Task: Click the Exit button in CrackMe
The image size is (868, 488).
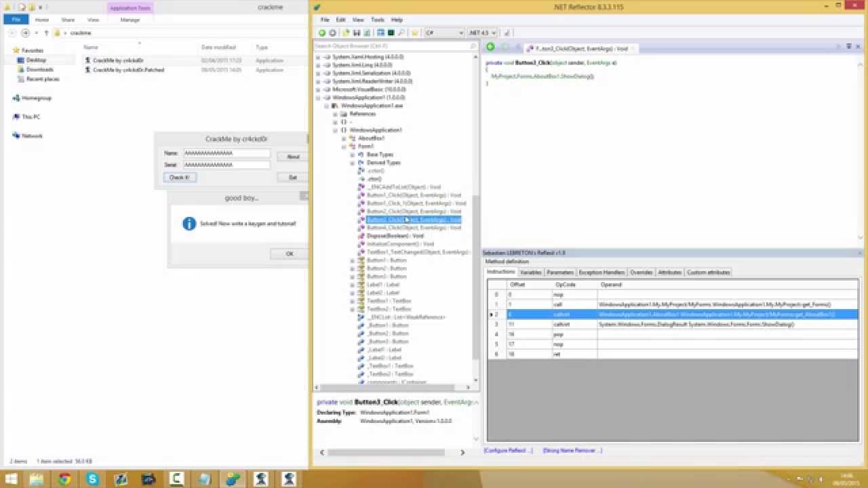Action: pyautogui.click(x=293, y=178)
